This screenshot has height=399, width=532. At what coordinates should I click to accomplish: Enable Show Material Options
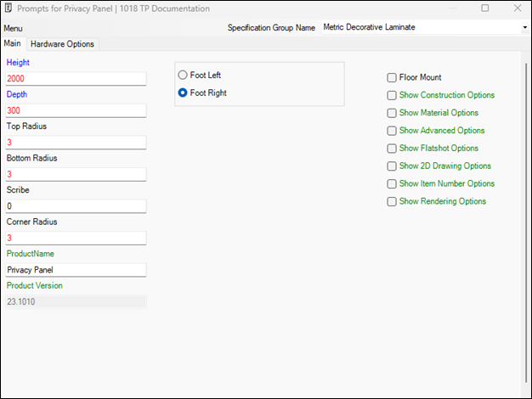392,113
